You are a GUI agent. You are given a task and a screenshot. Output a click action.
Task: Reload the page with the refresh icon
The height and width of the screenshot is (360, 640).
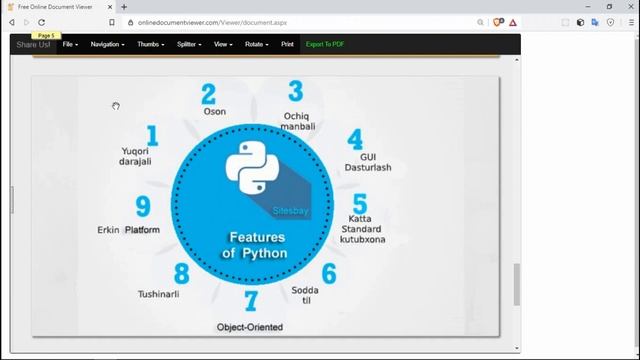point(42,22)
